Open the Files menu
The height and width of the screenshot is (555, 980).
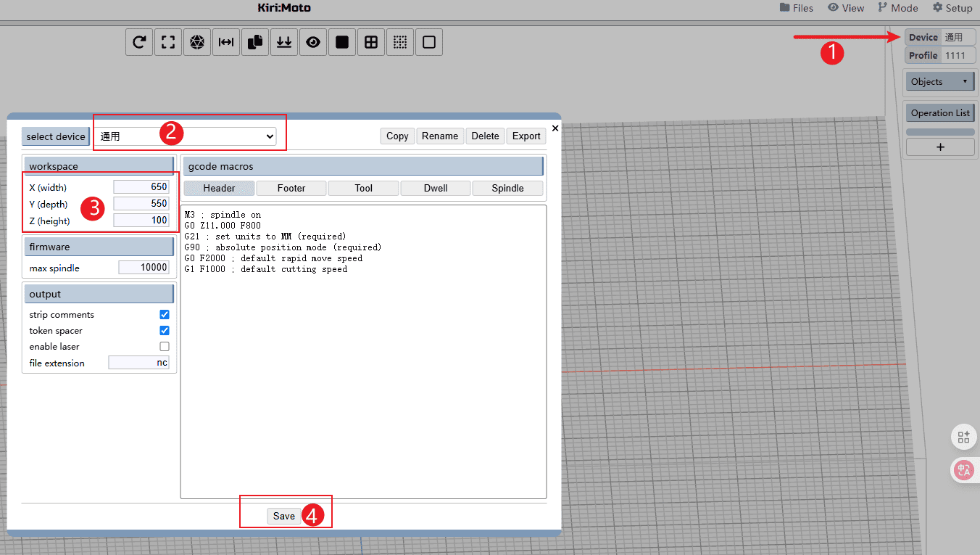pyautogui.click(x=796, y=8)
